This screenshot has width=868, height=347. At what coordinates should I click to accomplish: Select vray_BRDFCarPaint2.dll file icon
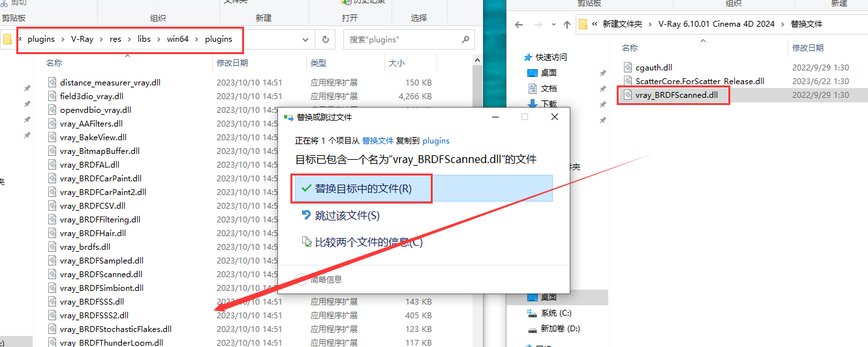coord(53,192)
